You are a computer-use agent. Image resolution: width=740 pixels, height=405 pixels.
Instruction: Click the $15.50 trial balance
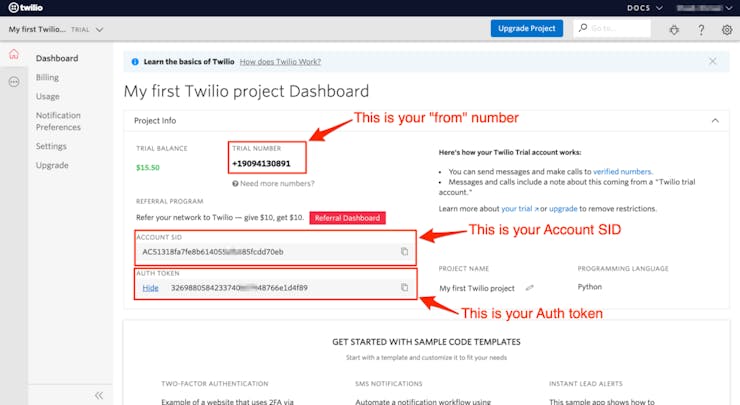148,167
